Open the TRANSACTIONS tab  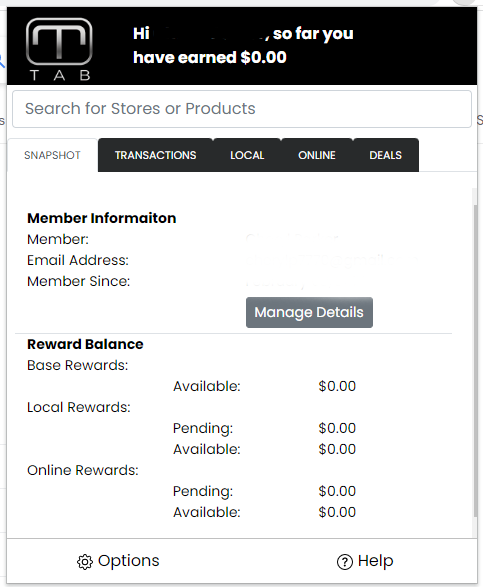(x=155, y=155)
